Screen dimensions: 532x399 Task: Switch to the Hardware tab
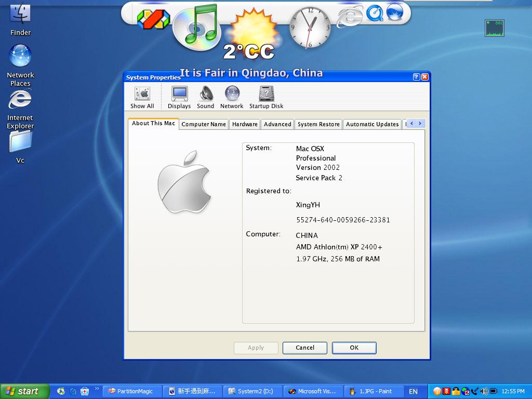pyautogui.click(x=245, y=124)
